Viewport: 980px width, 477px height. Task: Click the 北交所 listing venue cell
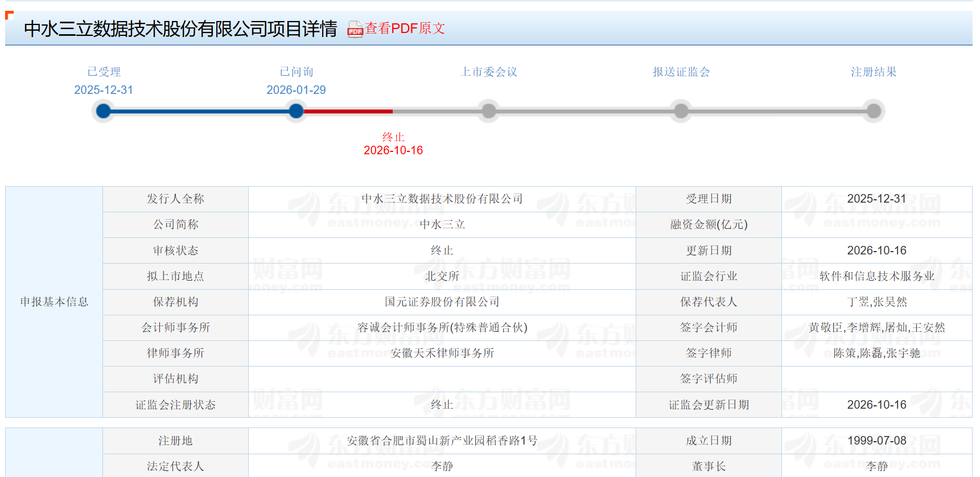coord(442,276)
